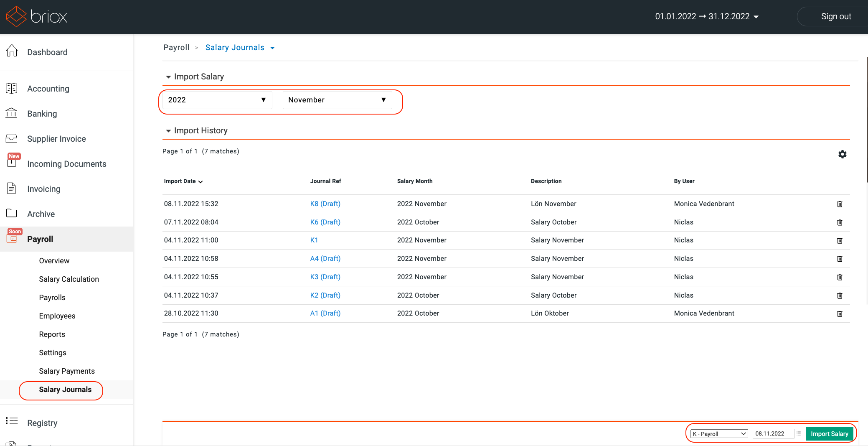This screenshot has width=868, height=446.
Task: Click the Archive folder icon
Action: [11, 213]
